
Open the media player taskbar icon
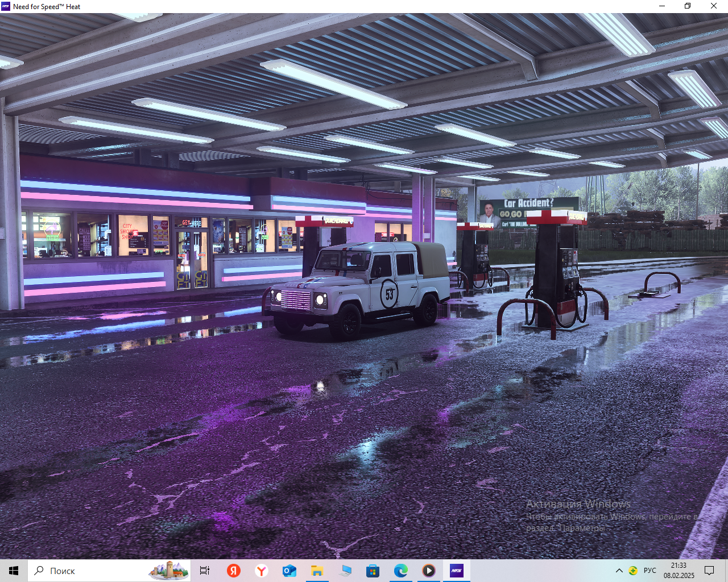pos(428,571)
